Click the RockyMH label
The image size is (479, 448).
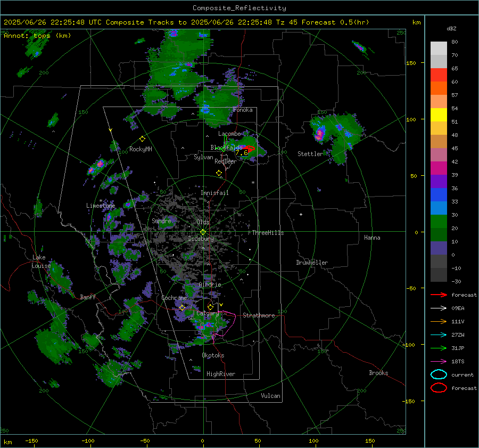[141, 149]
